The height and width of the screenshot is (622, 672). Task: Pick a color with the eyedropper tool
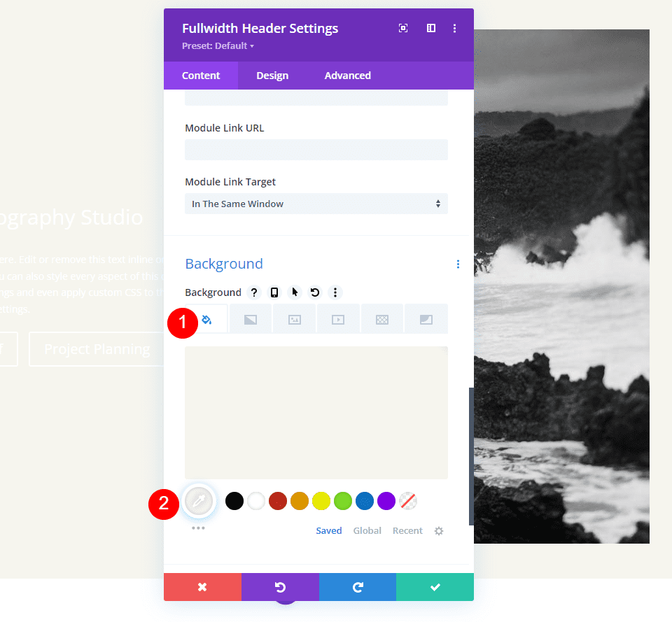coord(198,501)
